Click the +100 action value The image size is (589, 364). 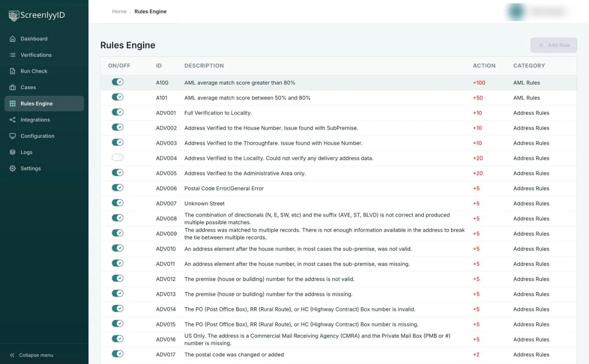[x=479, y=83]
